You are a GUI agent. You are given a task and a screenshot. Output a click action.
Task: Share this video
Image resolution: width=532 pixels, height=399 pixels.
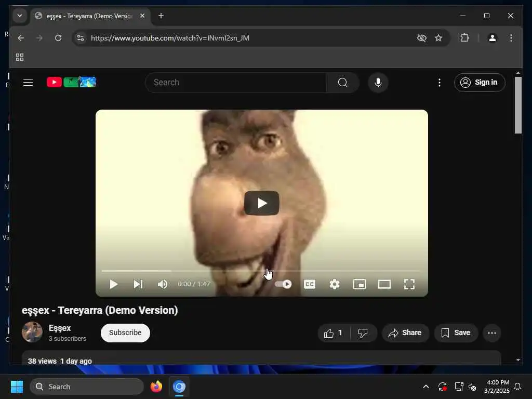tap(405, 333)
